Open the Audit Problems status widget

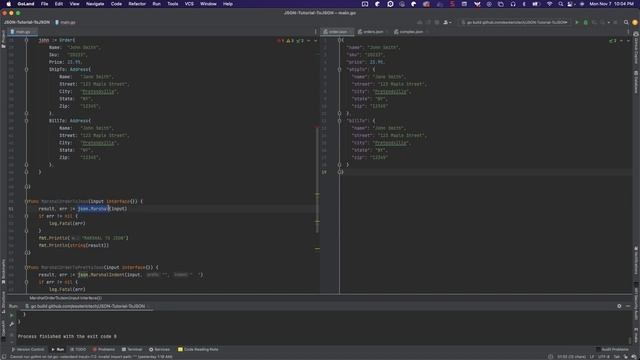click(612, 349)
